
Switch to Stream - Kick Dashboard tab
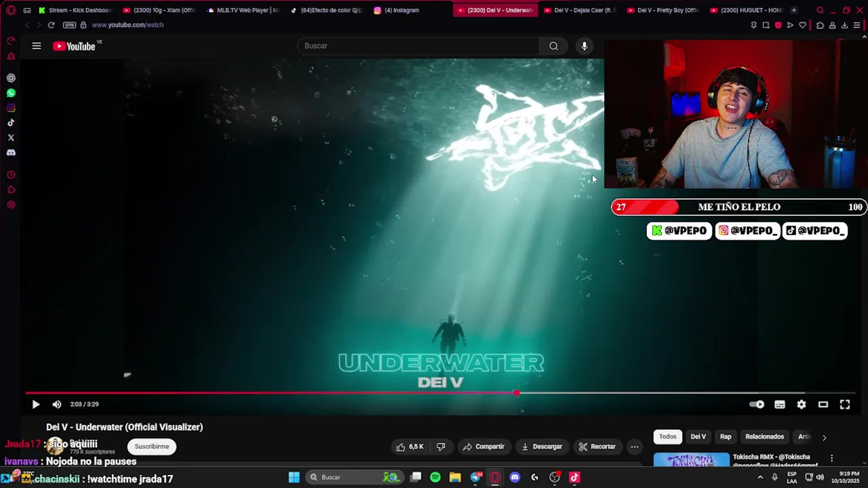point(75,10)
